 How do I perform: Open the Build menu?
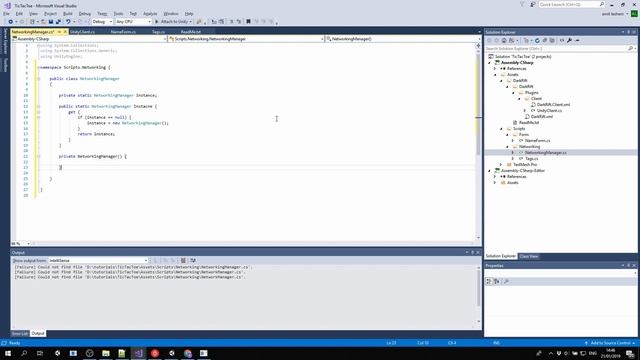pyautogui.click(x=68, y=14)
